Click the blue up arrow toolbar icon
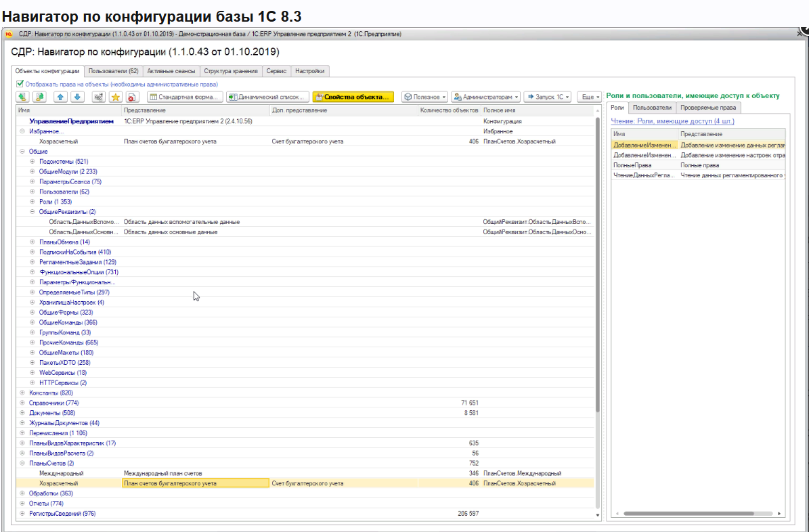 (x=60, y=97)
